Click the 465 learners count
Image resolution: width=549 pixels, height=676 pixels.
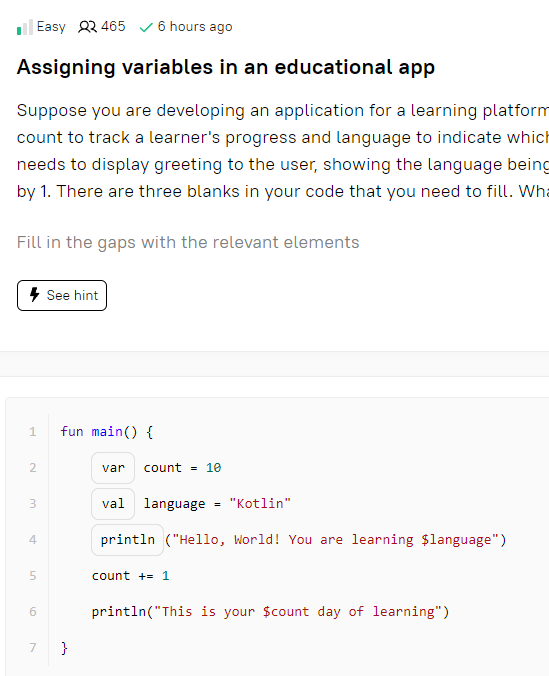[113, 26]
